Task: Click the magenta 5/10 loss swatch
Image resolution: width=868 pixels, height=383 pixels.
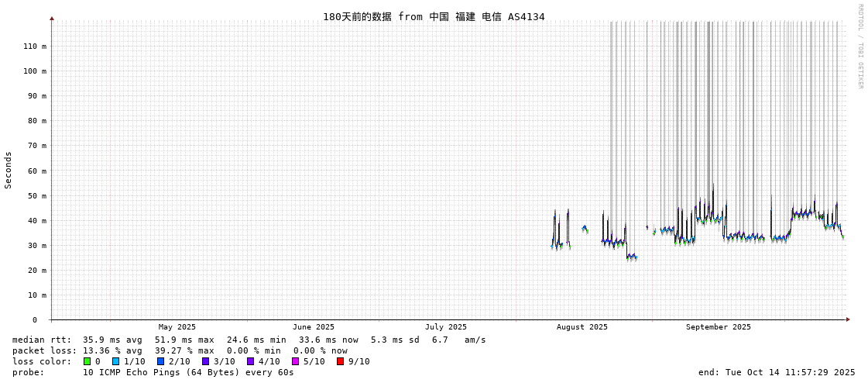Action: [295, 361]
